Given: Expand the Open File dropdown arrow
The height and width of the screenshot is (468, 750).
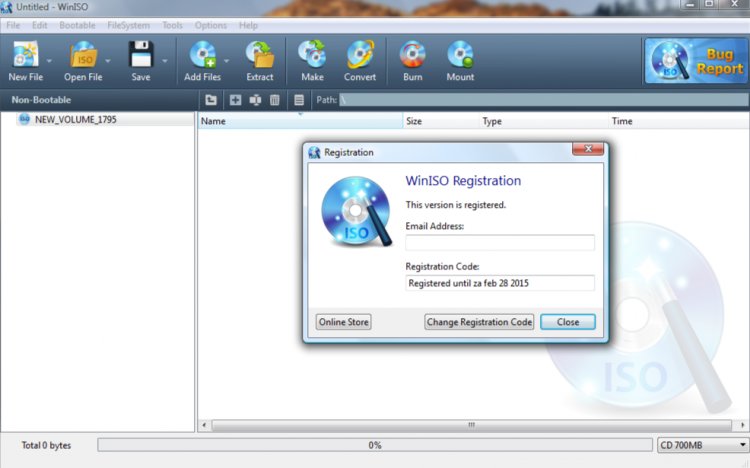Looking at the screenshot, I should pyautogui.click(x=108, y=60).
